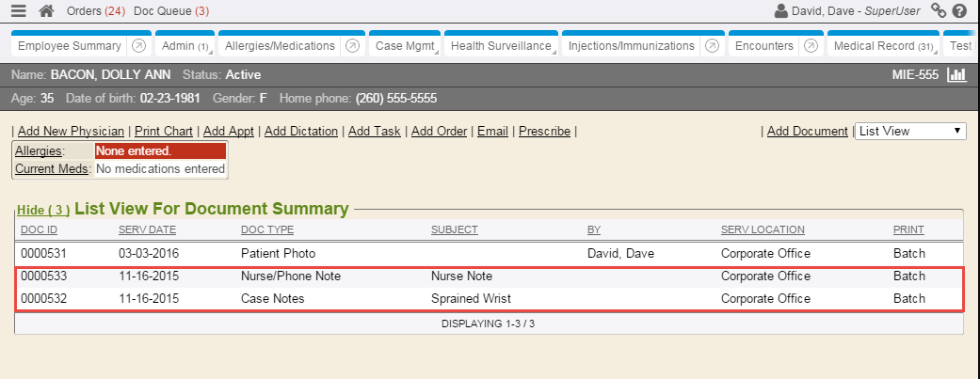Screen dimensions: 980x379
Task: Open the List View dropdown
Action: (x=909, y=132)
